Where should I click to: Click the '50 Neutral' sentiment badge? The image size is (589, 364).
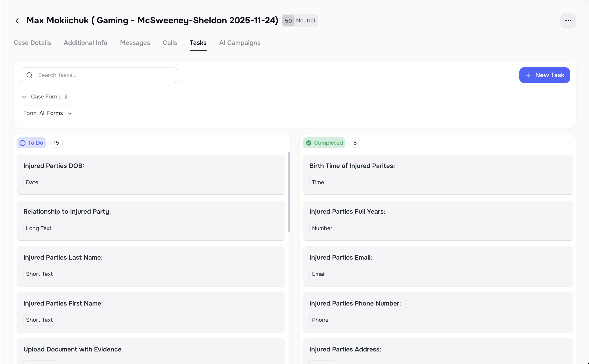[x=300, y=20]
